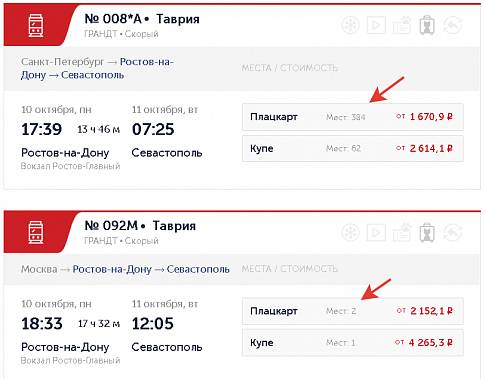Click air conditioning snowflake icon of train 008*А
The width and height of the screenshot is (485, 379).
pos(351,25)
